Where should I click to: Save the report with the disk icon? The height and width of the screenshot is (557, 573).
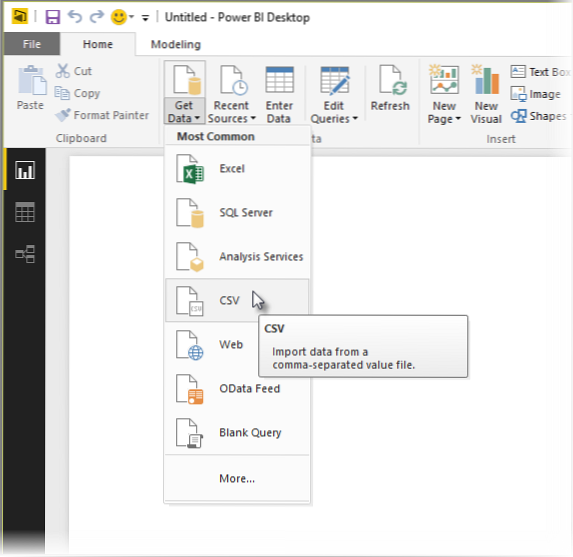pos(53,17)
